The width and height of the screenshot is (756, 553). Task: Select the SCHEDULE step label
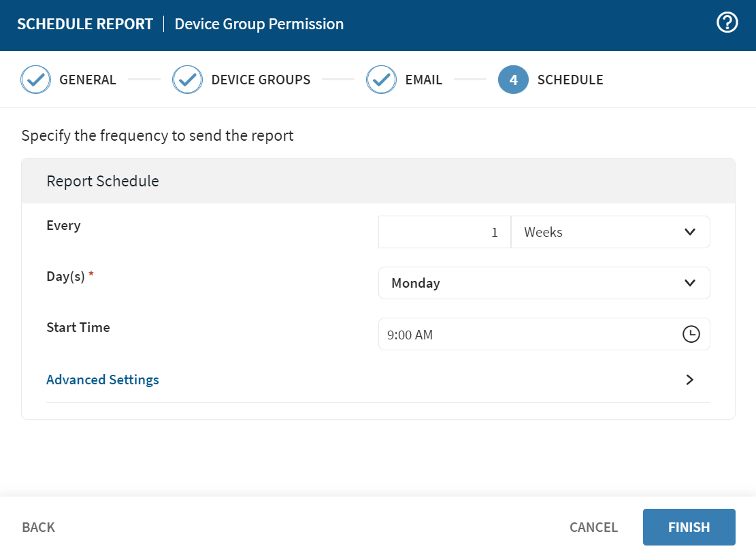570,80
